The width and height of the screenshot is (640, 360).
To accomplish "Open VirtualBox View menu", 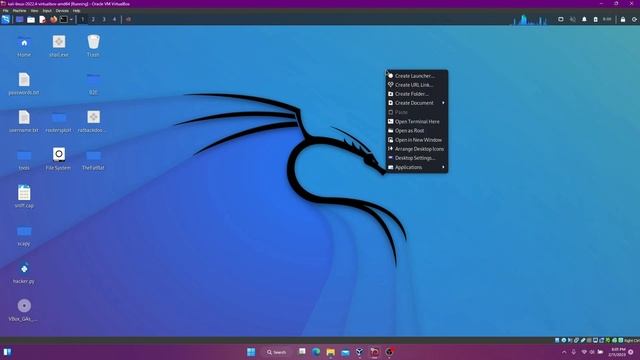I will point(35,11).
